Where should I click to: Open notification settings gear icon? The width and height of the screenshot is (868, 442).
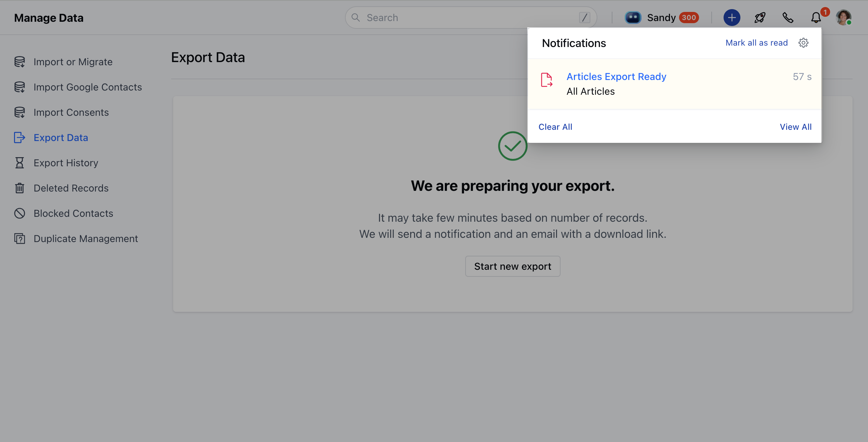803,43
